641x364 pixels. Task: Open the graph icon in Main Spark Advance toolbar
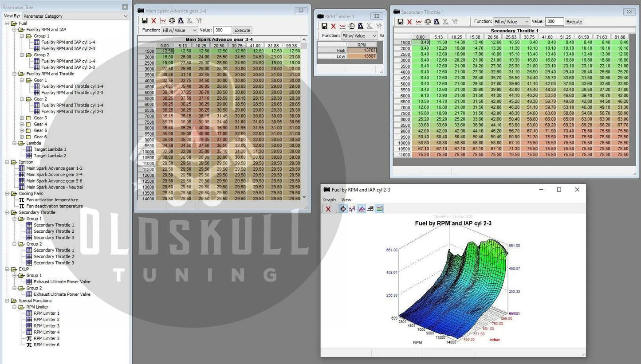163,21
